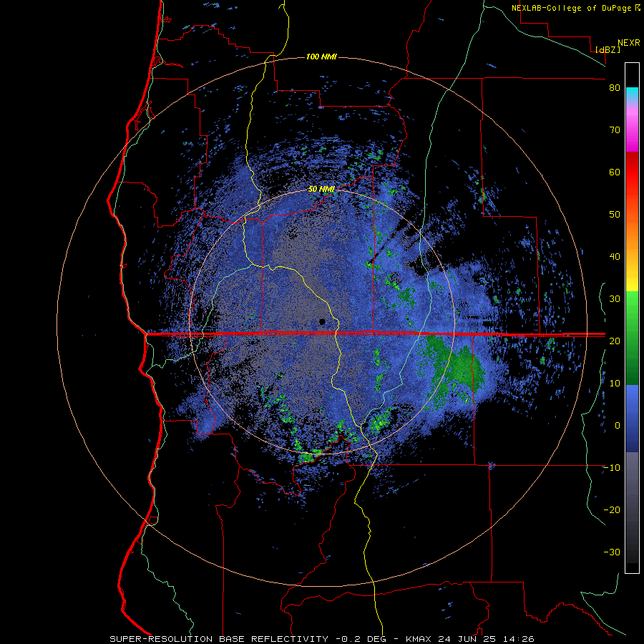Click the 70 value on the color scale
Image resolution: width=644 pixels, height=644 pixels.
(615, 130)
